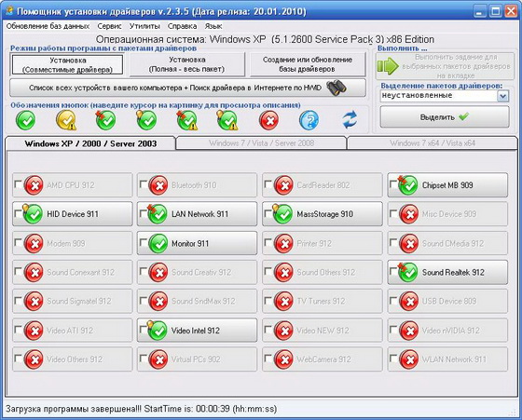
Task: Click the red X icon for Bluetooth 910
Action: 158,185
